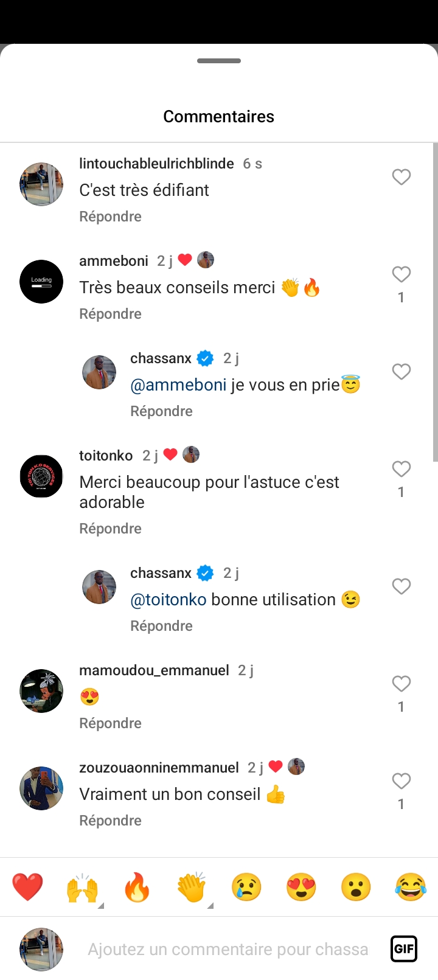The width and height of the screenshot is (438, 980).
Task: Tap heart on toitonko's comment
Action: [401, 469]
